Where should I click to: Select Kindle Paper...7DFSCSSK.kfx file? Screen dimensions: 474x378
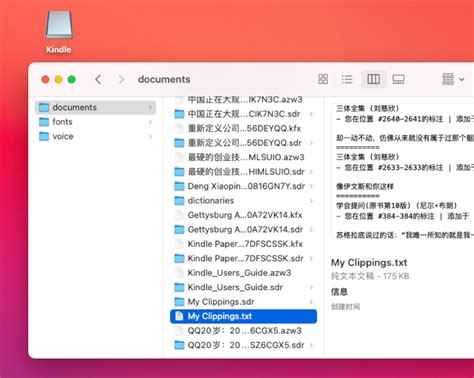(243, 244)
